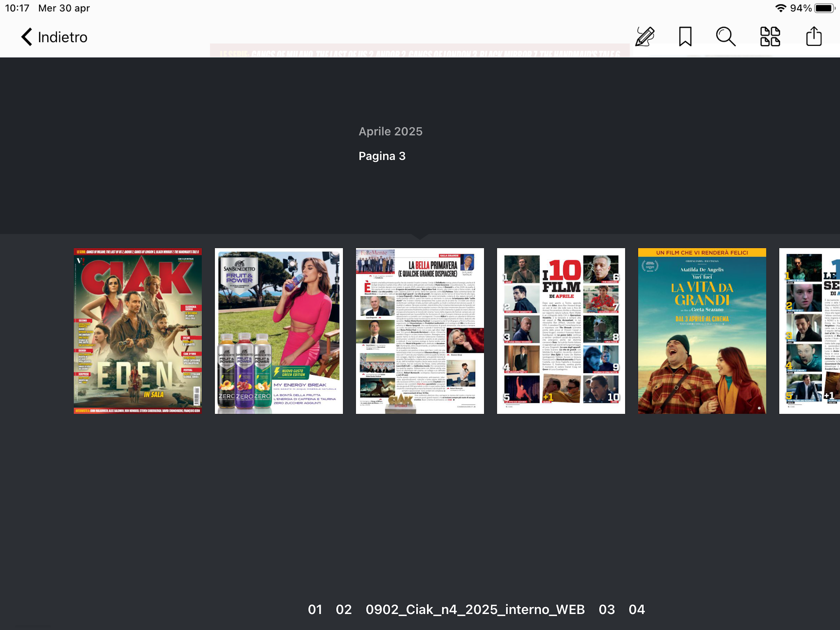Jump to page label 04

pyautogui.click(x=637, y=609)
